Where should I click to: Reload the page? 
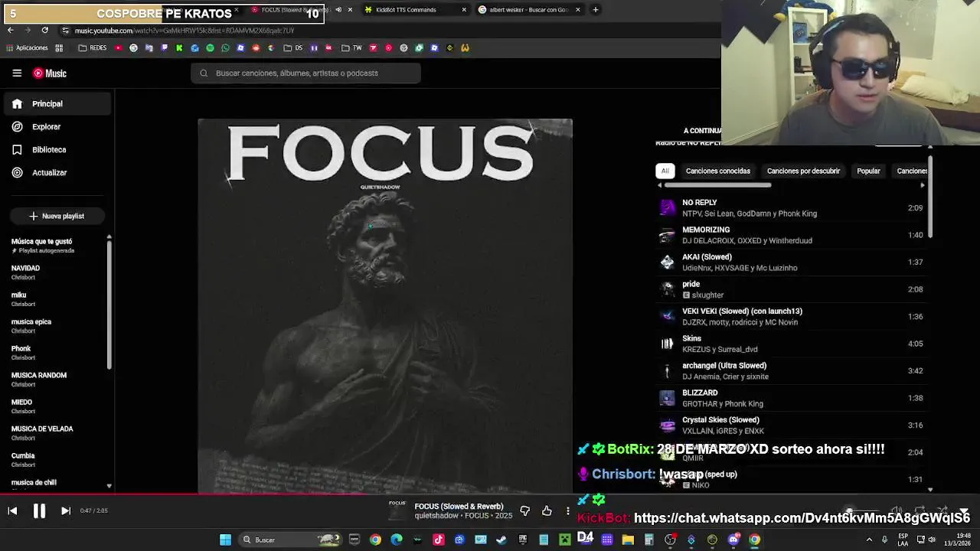pyautogui.click(x=44, y=31)
